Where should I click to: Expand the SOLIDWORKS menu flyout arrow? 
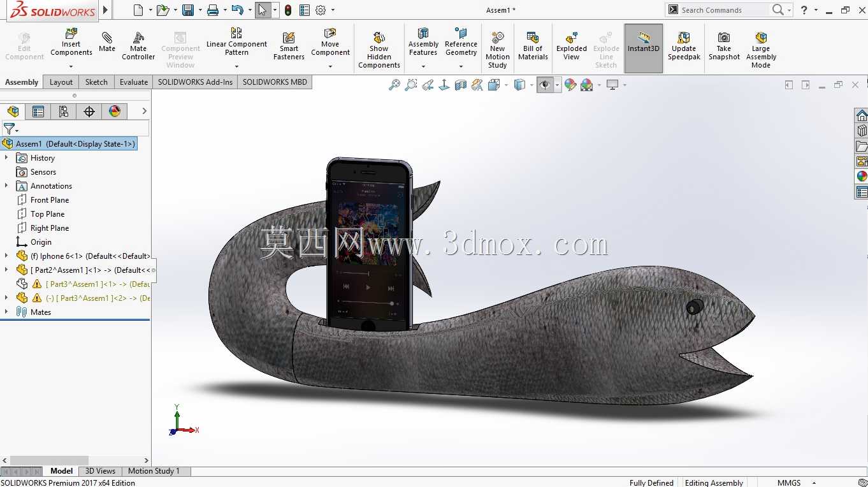106,10
